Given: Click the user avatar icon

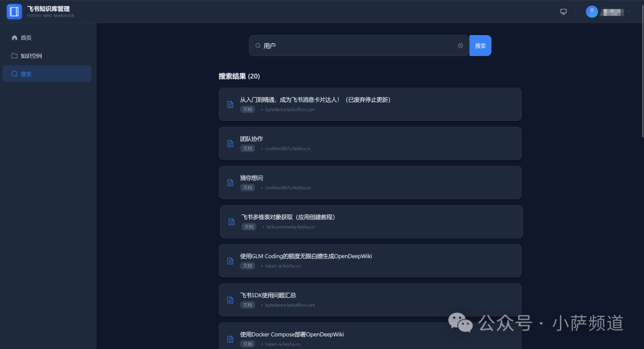Looking at the screenshot, I should [x=592, y=11].
